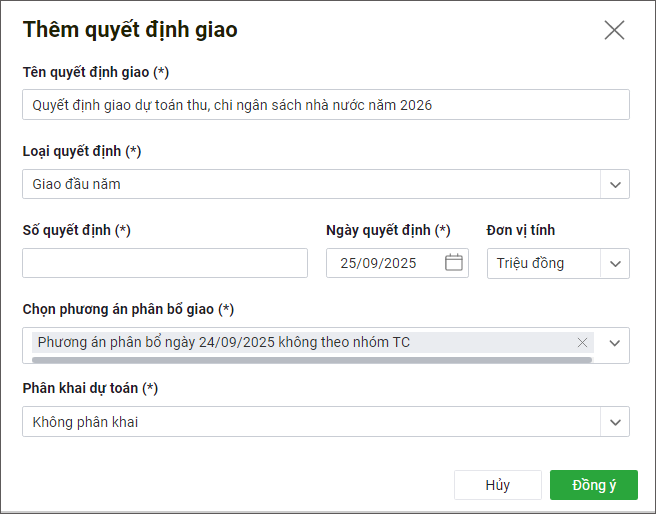Screen dimensions: 656x514
Task: Expand the Chọn phương án phân bổ giao arrow
Action: click(615, 343)
